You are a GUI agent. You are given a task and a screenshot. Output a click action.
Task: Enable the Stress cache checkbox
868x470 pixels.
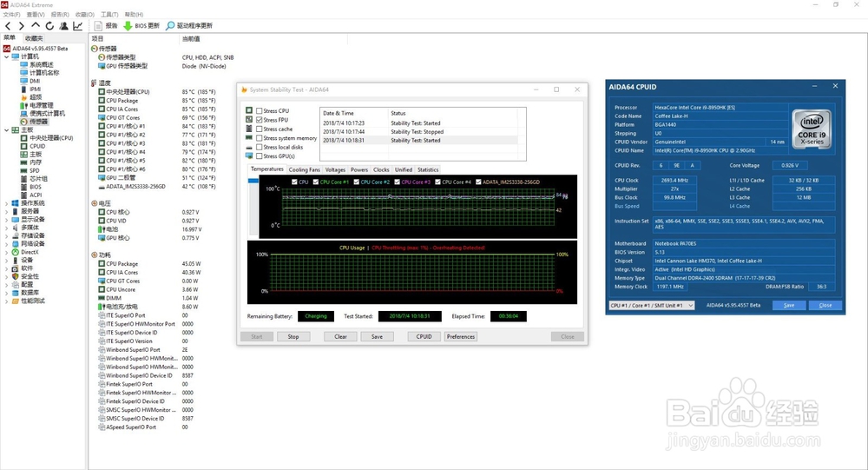tap(259, 129)
